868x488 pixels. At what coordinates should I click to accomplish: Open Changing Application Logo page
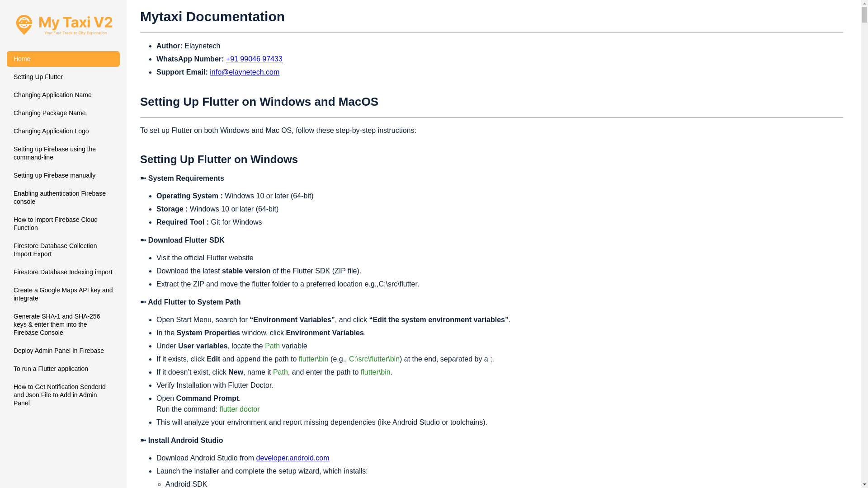click(63, 131)
